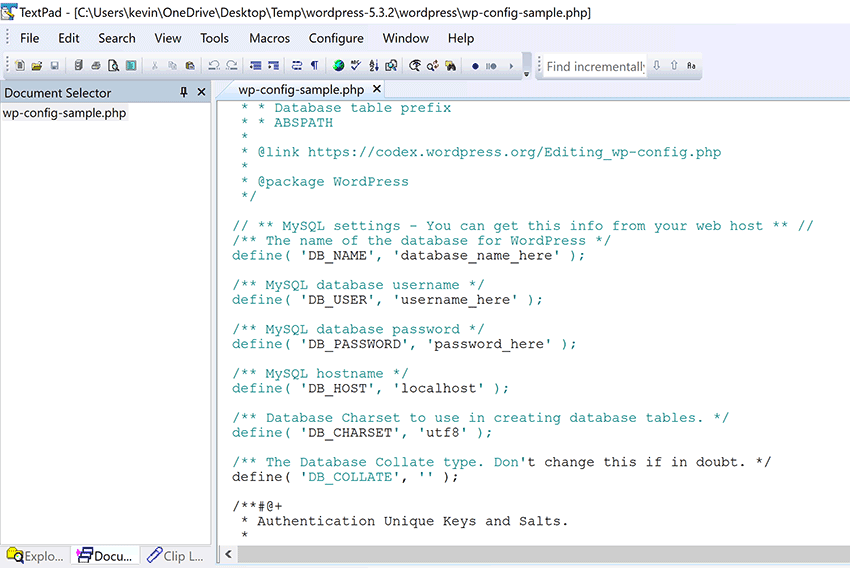Click the horizontal scrollbar left arrow

click(228, 554)
